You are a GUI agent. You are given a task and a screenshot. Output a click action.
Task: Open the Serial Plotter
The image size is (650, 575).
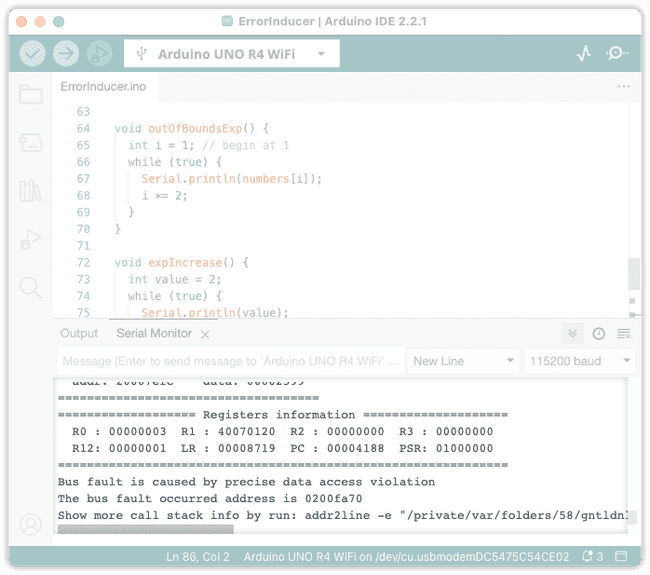coord(584,53)
